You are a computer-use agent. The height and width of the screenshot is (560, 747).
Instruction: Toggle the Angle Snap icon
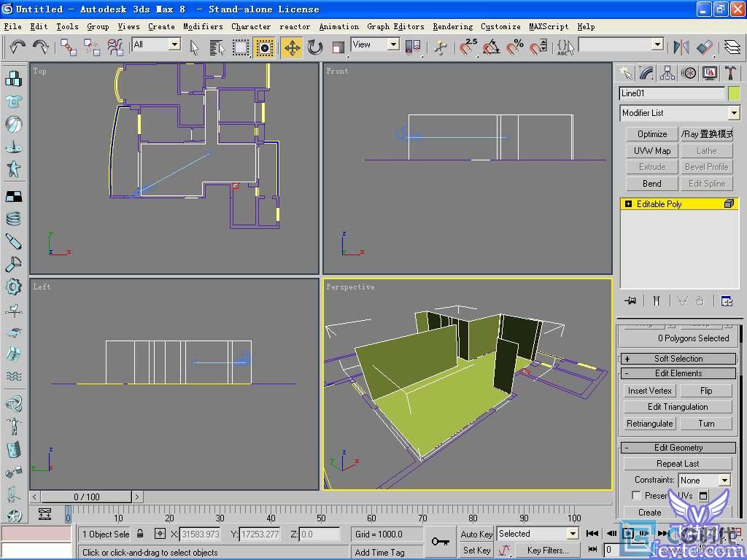tap(491, 47)
